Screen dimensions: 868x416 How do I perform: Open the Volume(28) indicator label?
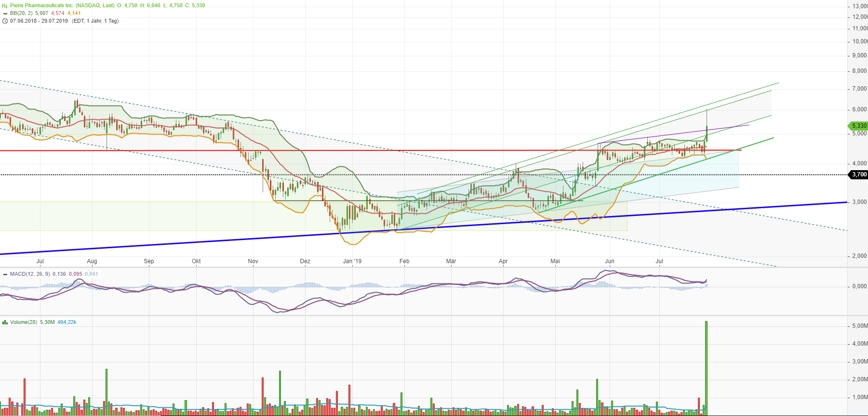(x=24, y=322)
